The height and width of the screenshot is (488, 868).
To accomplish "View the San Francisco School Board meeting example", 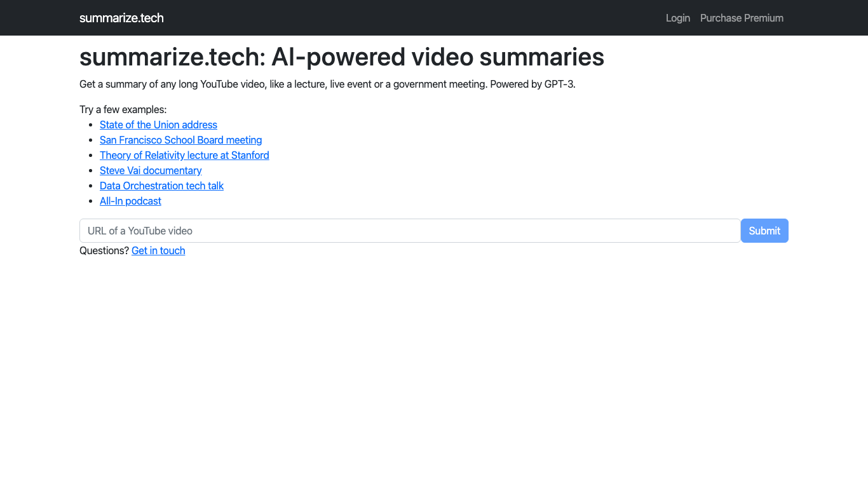I will click(180, 140).
